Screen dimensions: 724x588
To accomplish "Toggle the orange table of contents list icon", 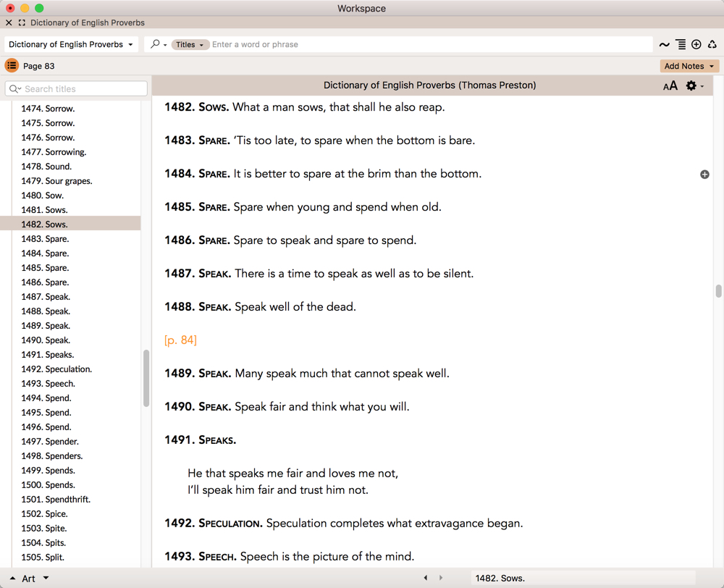I will pyautogui.click(x=12, y=66).
